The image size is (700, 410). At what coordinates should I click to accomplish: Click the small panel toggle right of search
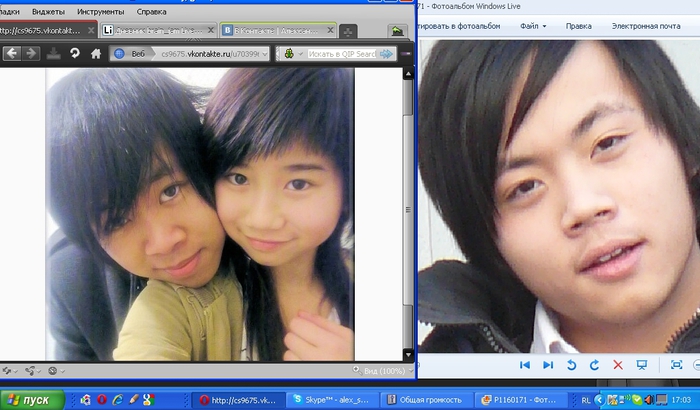(405, 54)
